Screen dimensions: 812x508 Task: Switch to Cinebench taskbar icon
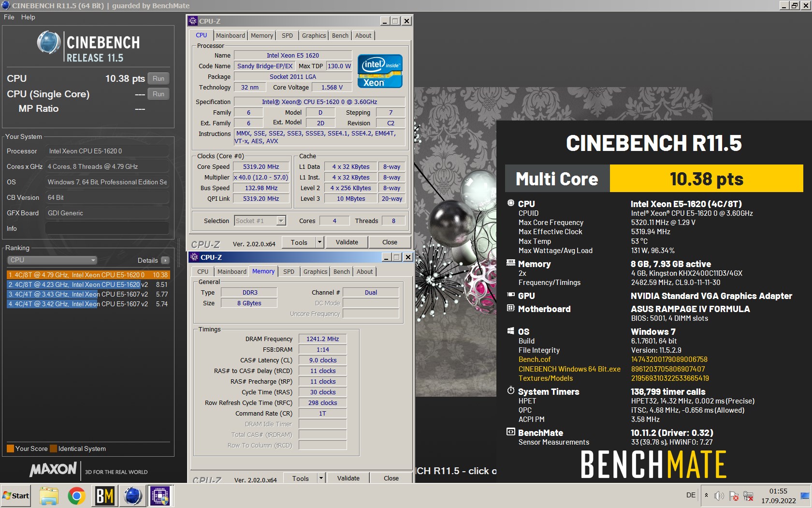(133, 496)
